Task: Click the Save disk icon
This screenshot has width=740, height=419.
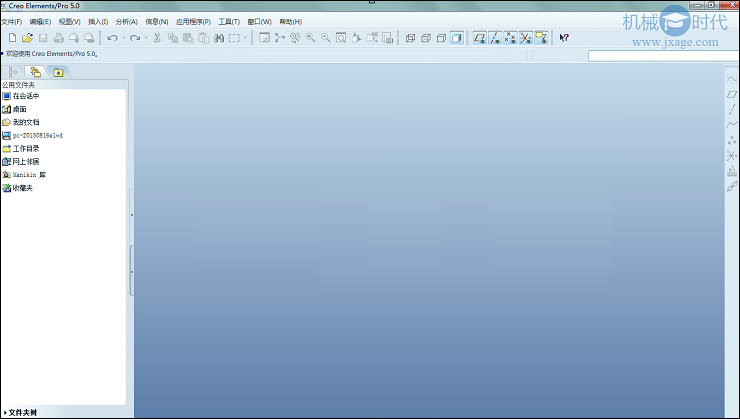Action: coord(43,38)
